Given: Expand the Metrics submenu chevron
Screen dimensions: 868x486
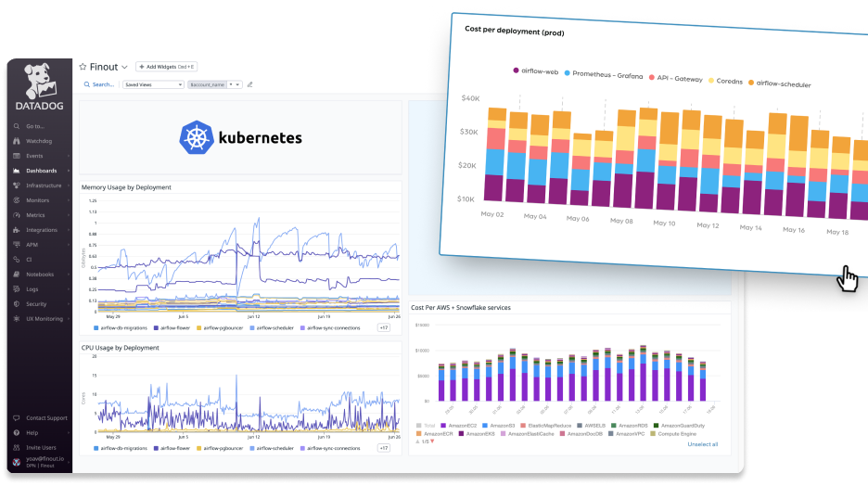Looking at the screenshot, I should tap(69, 215).
